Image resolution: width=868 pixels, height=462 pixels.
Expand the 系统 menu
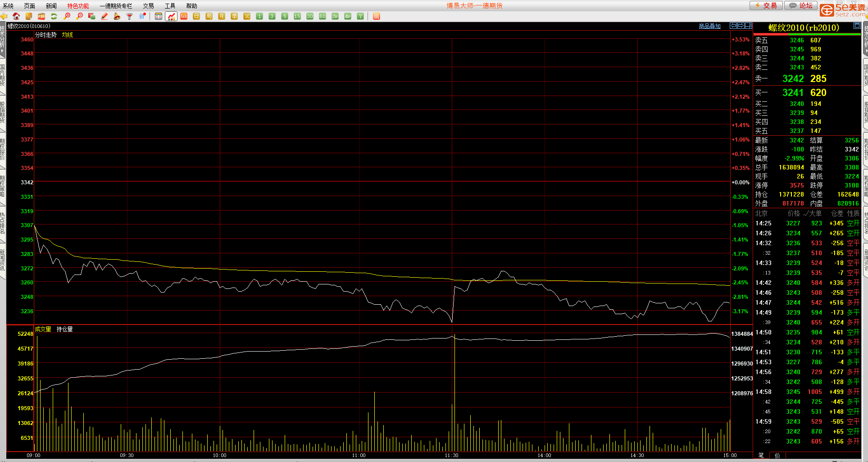8,6
